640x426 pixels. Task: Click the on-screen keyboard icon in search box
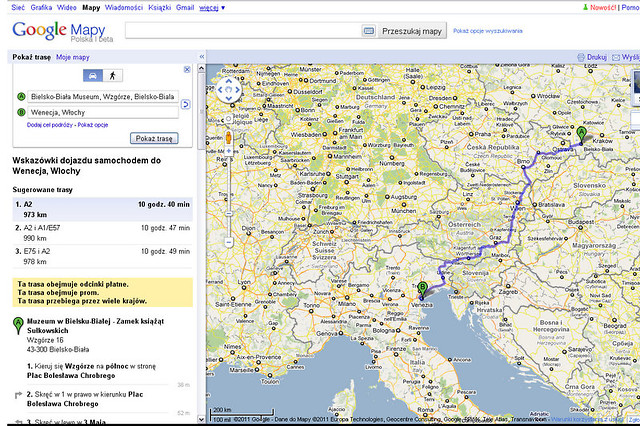click(369, 31)
